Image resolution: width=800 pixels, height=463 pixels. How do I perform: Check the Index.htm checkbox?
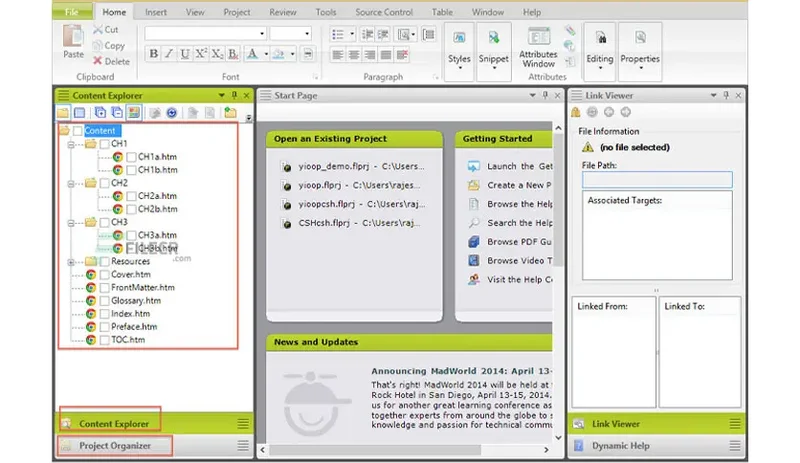pos(105,314)
